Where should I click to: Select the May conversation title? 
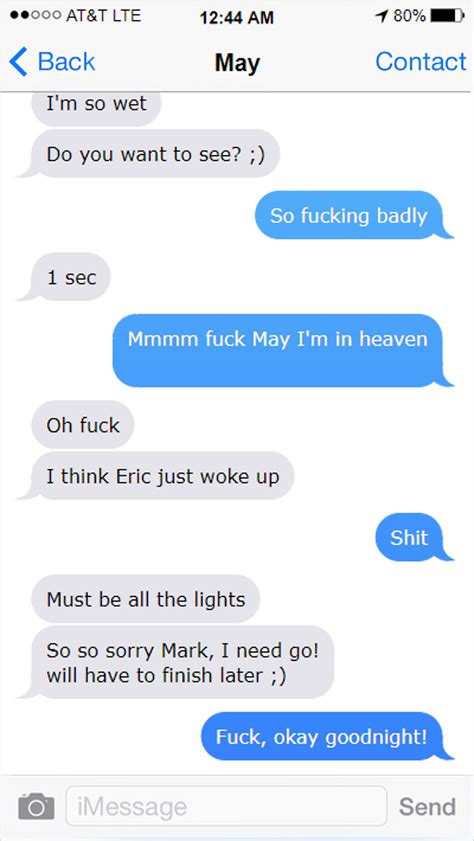point(237,63)
